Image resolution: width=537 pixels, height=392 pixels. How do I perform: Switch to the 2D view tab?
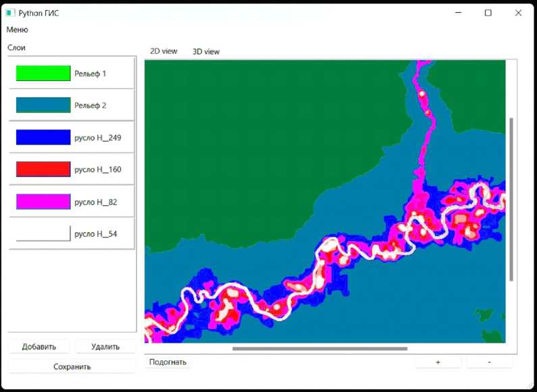tap(163, 51)
